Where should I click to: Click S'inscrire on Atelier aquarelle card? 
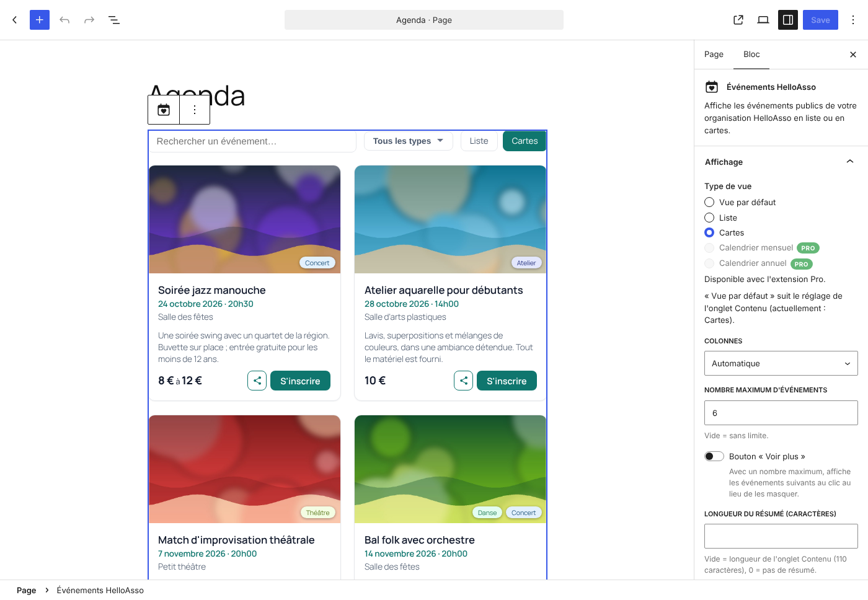[x=507, y=381]
